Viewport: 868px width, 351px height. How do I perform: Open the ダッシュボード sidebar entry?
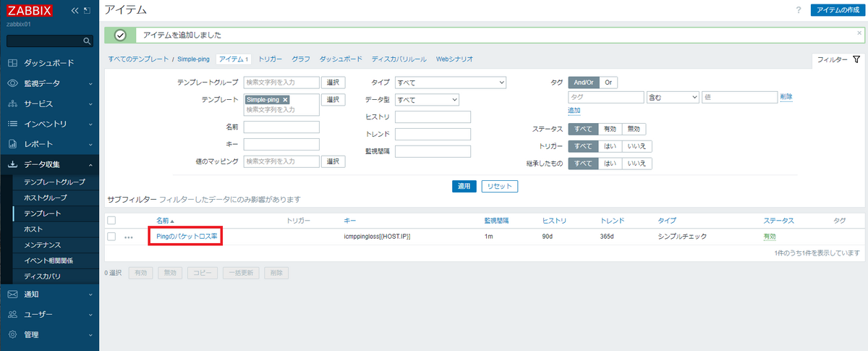[x=49, y=63]
